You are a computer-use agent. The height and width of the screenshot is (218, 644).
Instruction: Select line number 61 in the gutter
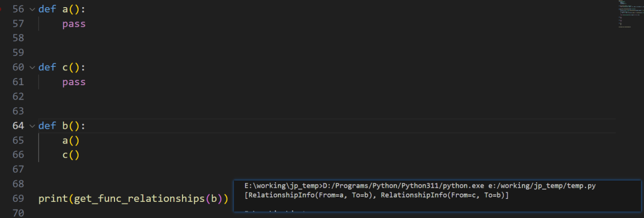click(x=18, y=82)
